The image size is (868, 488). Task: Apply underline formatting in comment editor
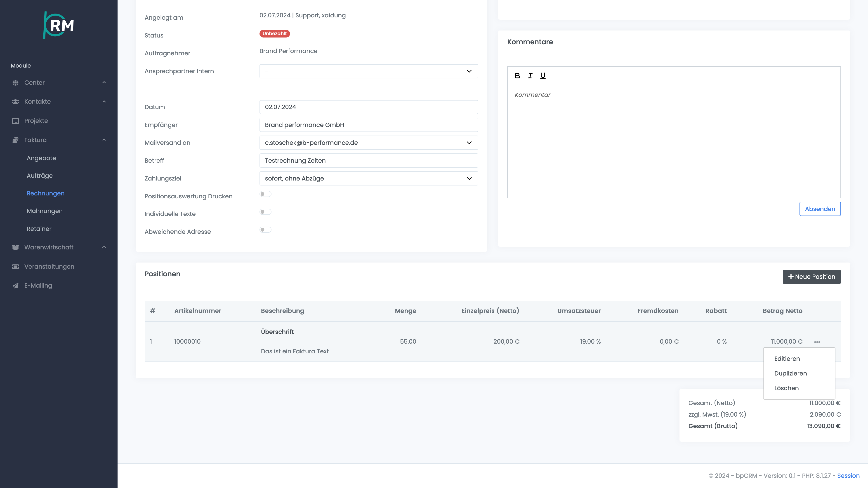(x=543, y=76)
